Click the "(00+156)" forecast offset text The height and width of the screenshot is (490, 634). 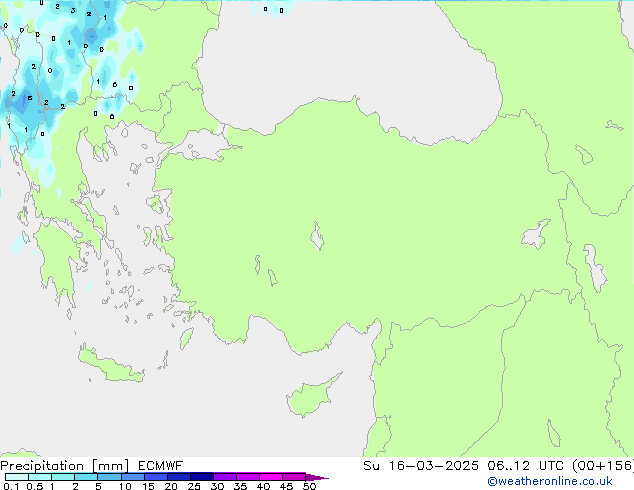point(603,466)
